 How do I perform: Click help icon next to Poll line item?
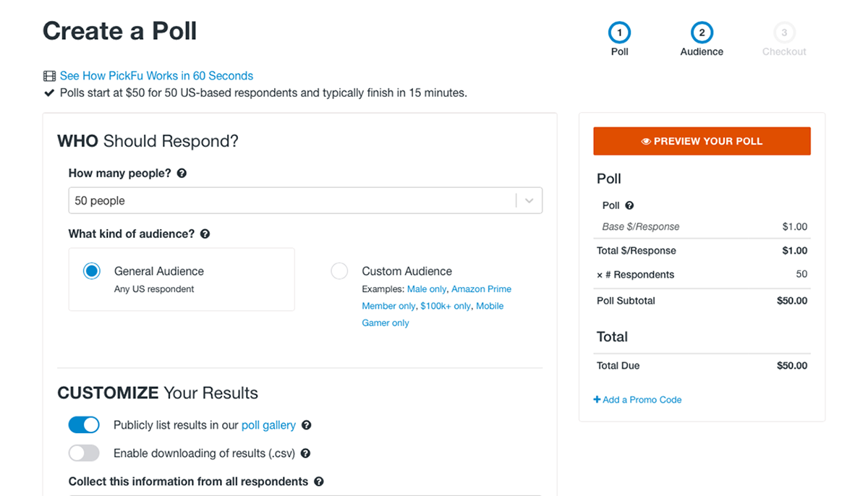629,205
